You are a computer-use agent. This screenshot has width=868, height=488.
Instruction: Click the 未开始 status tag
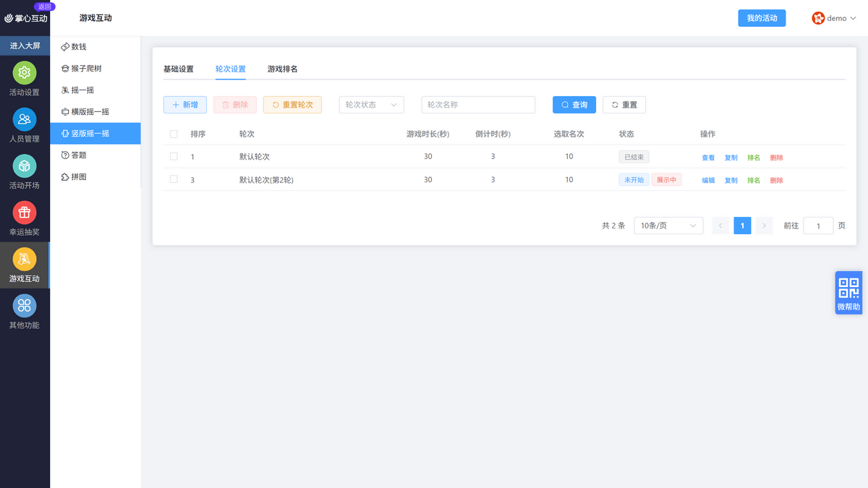click(x=634, y=180)
